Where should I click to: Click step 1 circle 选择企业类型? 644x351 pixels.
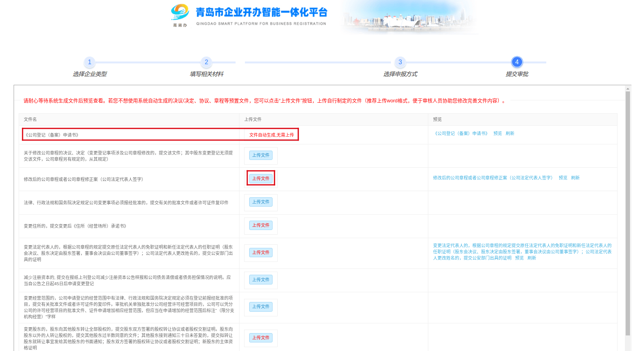pos(90,62)
